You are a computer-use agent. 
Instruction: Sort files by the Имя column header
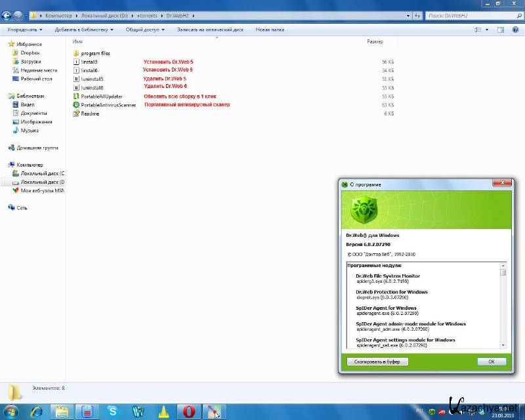point(77,41)
